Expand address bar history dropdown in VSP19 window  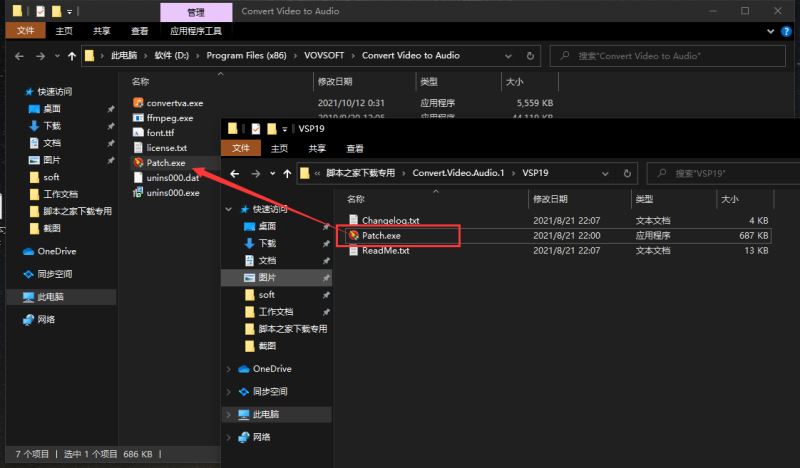pos(605,174)
